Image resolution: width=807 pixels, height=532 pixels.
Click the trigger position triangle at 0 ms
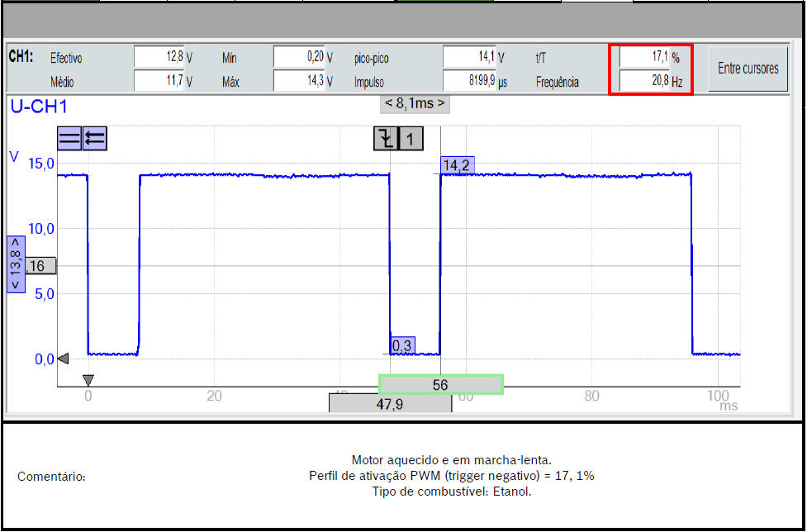(x=88, y=380)
